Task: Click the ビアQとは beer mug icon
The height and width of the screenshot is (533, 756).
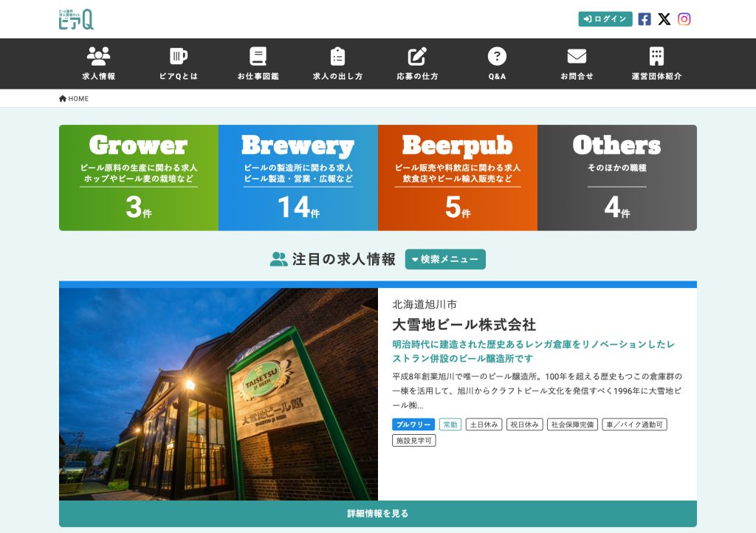Action: pos(178,55)
